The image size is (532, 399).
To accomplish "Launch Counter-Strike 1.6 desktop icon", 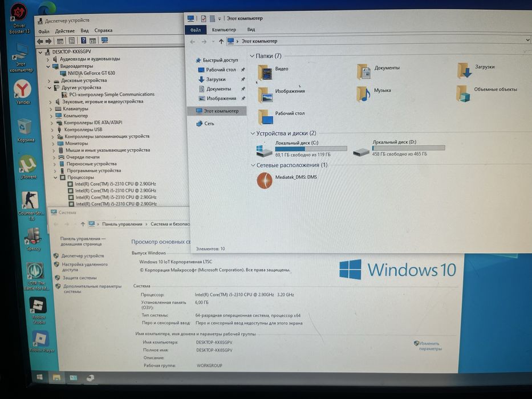I will (x=30, y=206).
